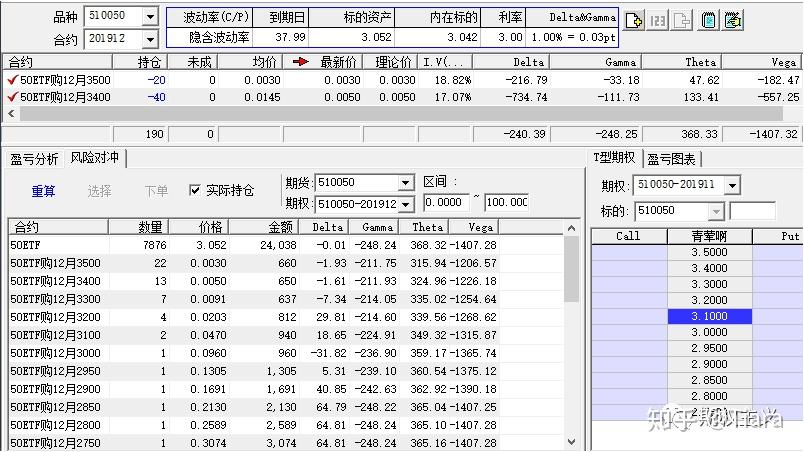Click the add-document icon with yellow plus
The width and height of the screenshot is (804, 452).
[634, 20]
